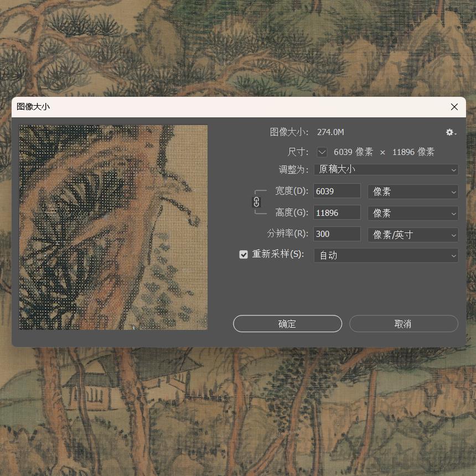Close the 图像大小 dialog
The image size is (476, 476).
454,107
